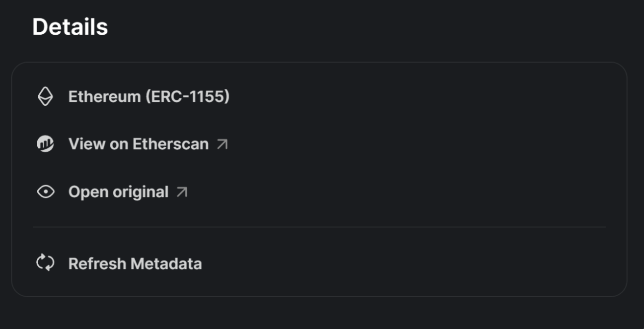Toggle visibility via the Open original eye icon
The width and height of the screenshot is (644, 329).
pyautogui.click(x=46, y=191)
